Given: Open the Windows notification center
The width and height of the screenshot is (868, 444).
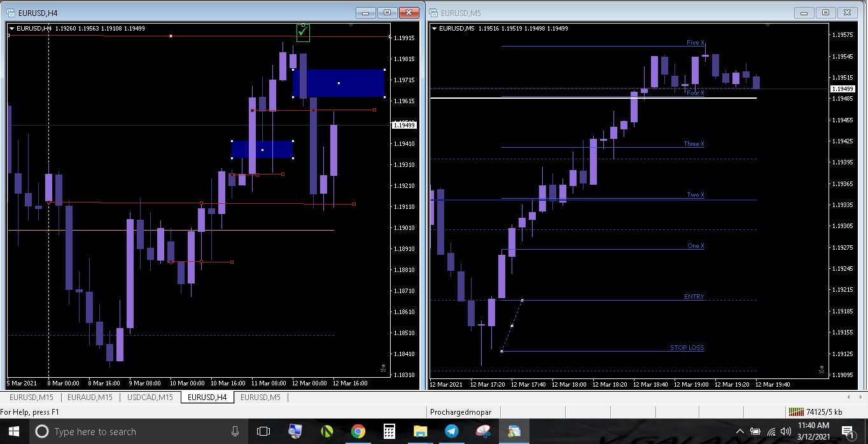Looking at the screenshot, I should click(x=848, y=432).
